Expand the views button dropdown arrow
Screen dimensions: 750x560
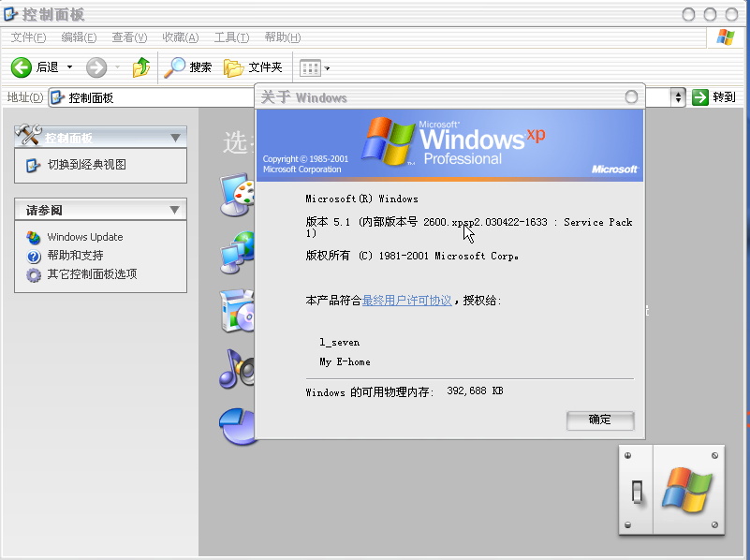(327, 68)
